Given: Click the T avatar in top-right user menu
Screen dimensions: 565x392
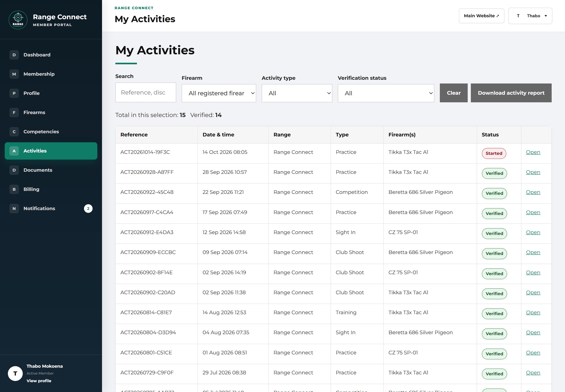Looking at the screenshot, I should coord(518,16).
